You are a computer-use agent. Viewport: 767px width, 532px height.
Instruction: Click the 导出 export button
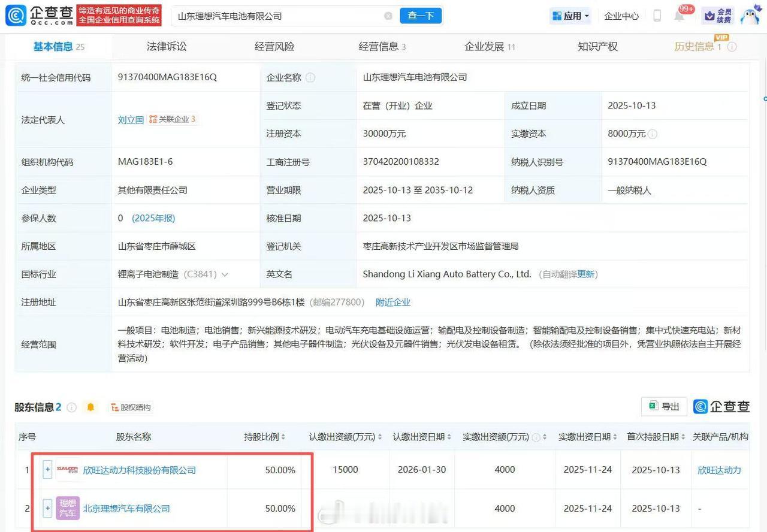point(663,407)
